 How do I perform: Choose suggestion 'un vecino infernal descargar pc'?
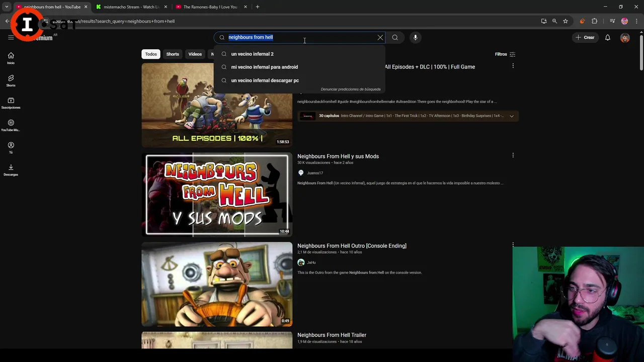tap(299, 80)
